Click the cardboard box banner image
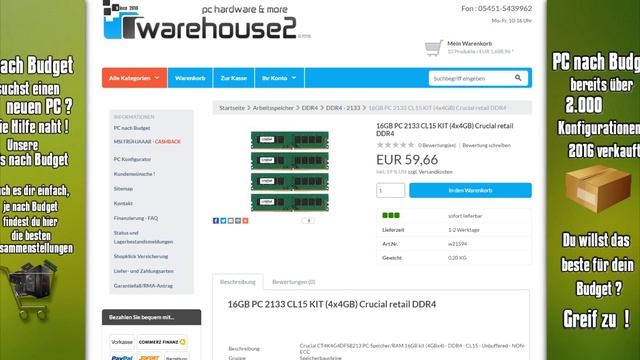 [598, 189]
